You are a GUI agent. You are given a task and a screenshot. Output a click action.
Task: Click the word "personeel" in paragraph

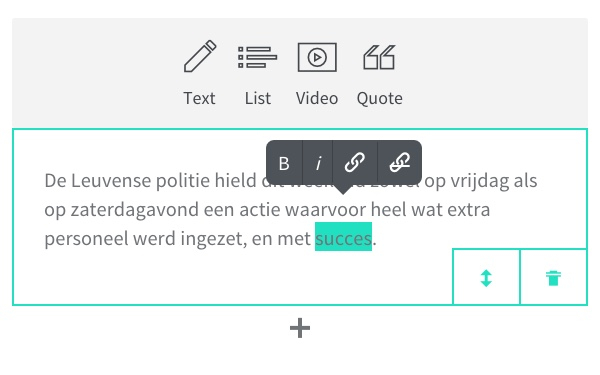(86, 240)
